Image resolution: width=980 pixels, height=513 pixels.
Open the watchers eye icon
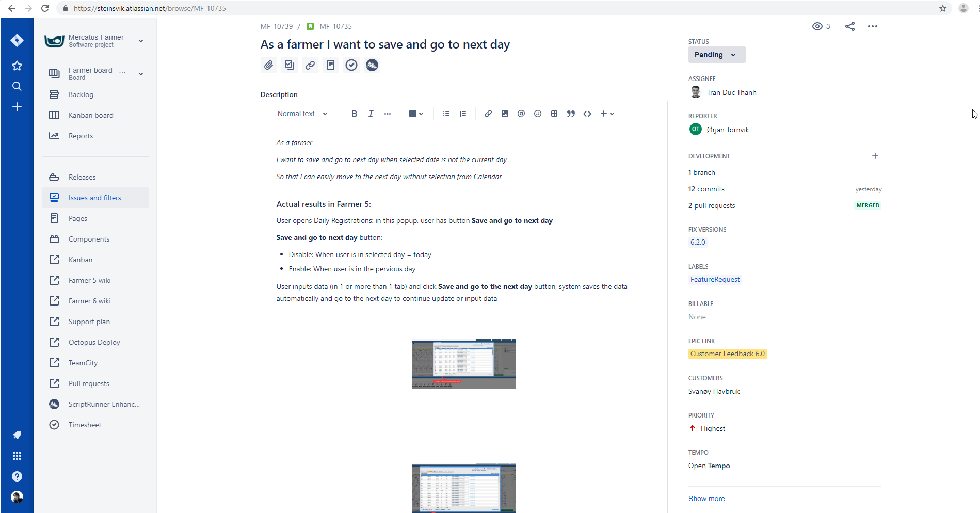[x=817, y=26]
